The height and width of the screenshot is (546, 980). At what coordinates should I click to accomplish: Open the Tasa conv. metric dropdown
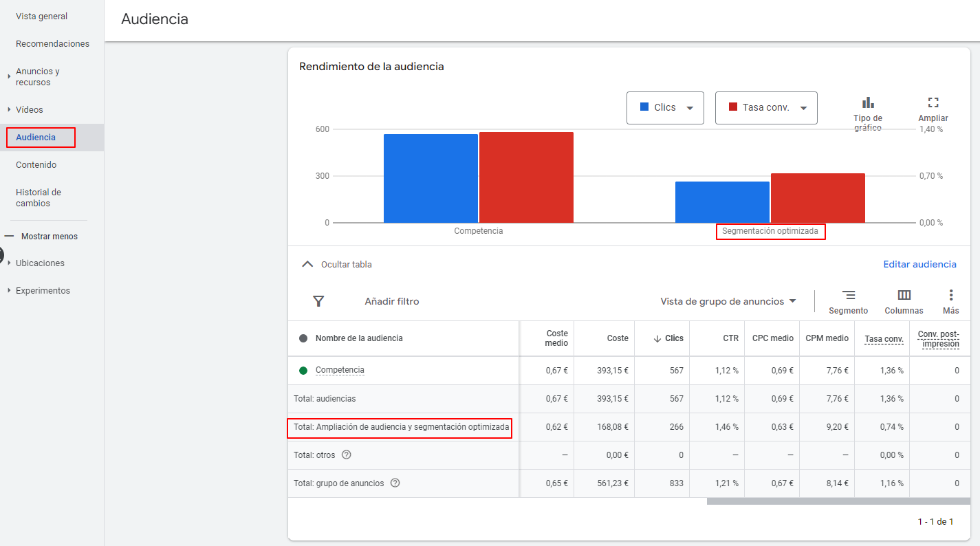pyautogui.click(x=766, y=107)
